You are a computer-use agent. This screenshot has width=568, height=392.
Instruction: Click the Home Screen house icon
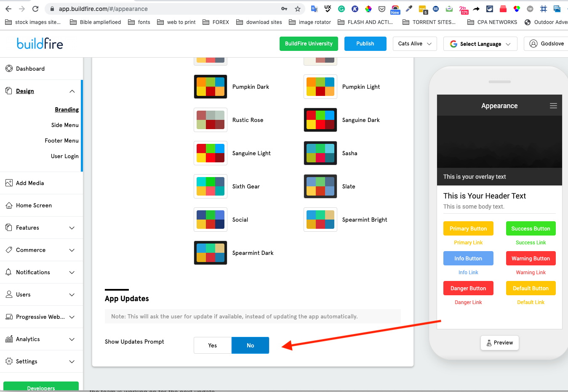tap(9, 205)
